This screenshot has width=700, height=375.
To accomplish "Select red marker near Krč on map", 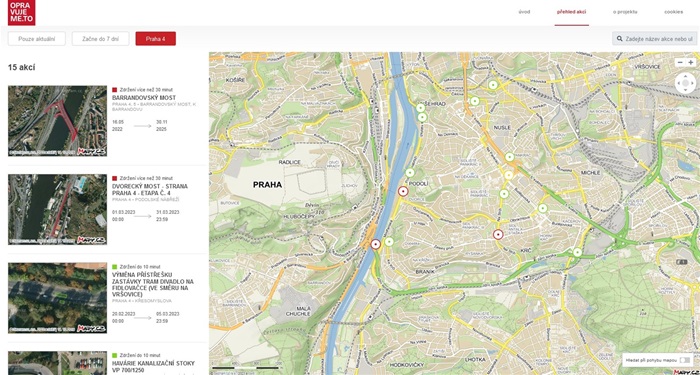I will click(498, 234).
